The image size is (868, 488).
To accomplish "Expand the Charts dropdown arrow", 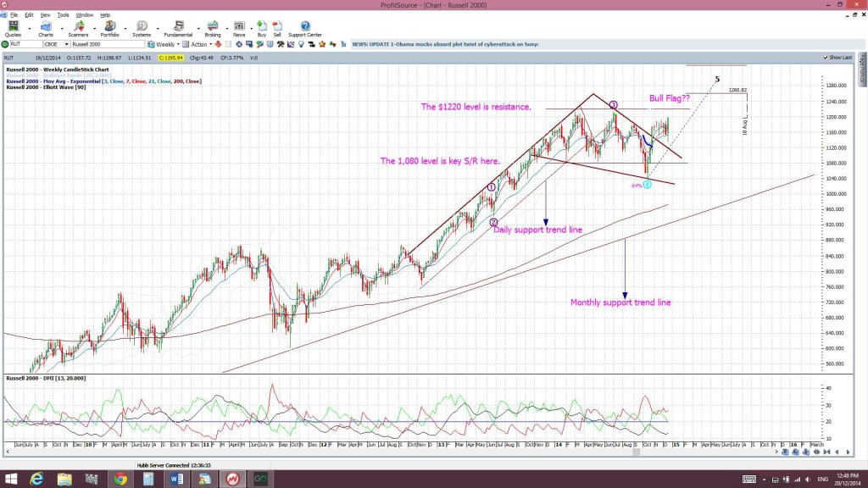I will click(61, 28).
